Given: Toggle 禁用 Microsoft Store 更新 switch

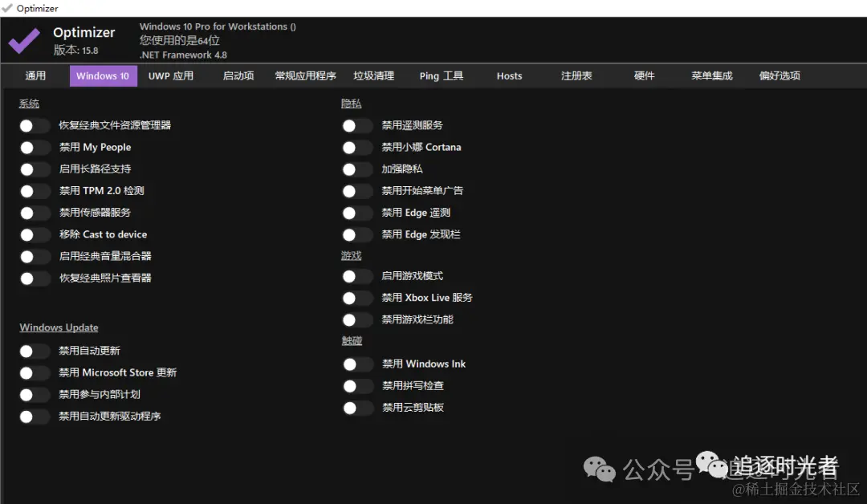Looking at the screenshot, I should click(x=35, y=373).
